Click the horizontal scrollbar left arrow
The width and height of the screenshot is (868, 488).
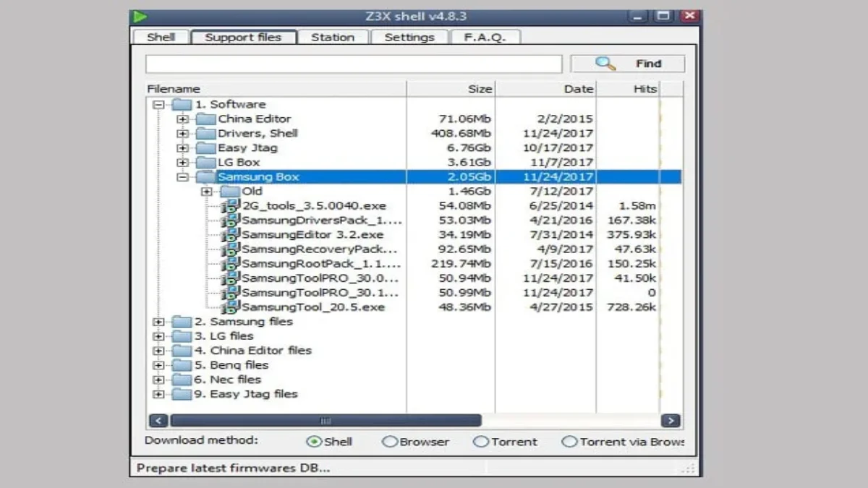click(x=158, y=421)
